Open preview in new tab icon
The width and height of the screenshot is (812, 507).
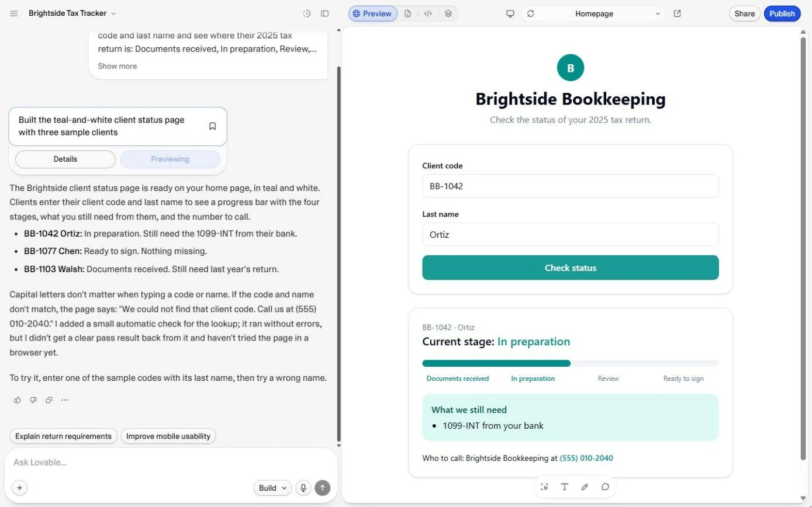(x=678, y=13)
